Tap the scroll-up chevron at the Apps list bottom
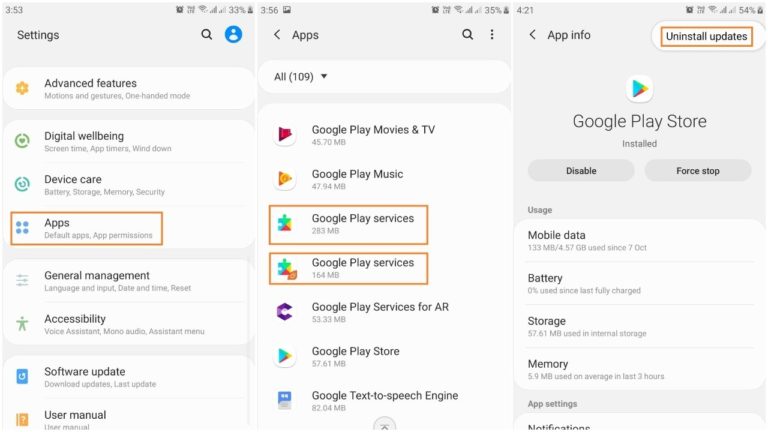This screenshot has width=768, height=432. click(384, 425)
